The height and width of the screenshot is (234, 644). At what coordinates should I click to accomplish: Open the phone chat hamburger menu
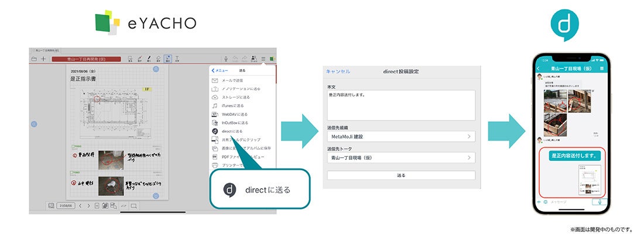click(x=602, y=69)
